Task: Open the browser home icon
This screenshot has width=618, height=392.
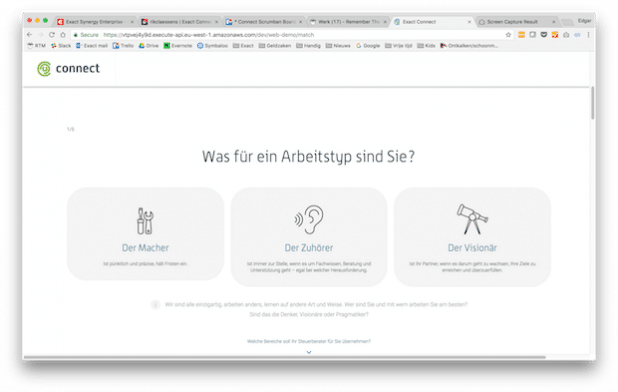Action: click(63, 35)
